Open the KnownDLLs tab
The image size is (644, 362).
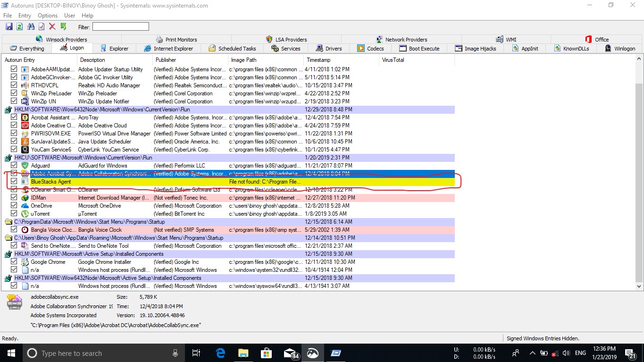pos(571,49)
